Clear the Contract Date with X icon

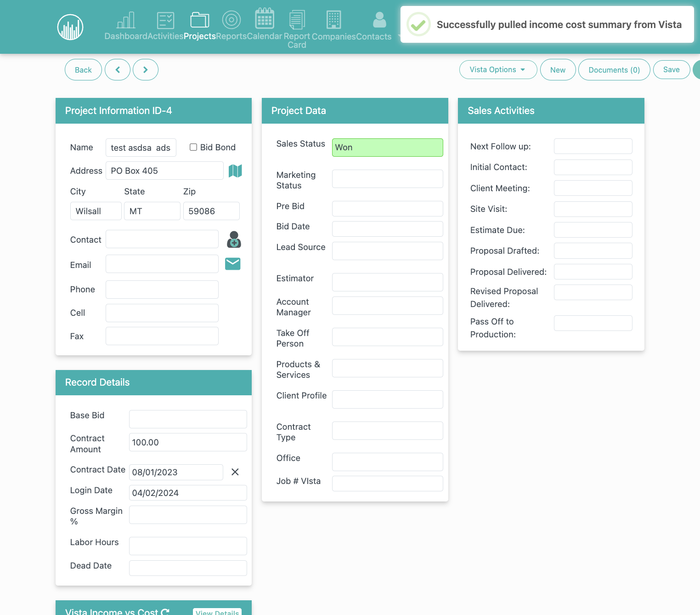point(235,472)
